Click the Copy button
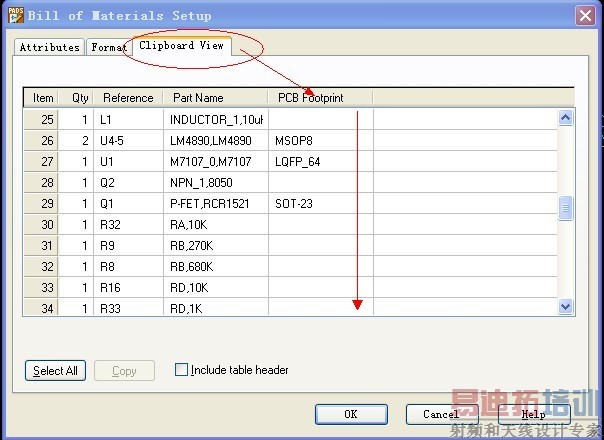The width and height of the screenshot is (604, 440). [x=124, y=371]
